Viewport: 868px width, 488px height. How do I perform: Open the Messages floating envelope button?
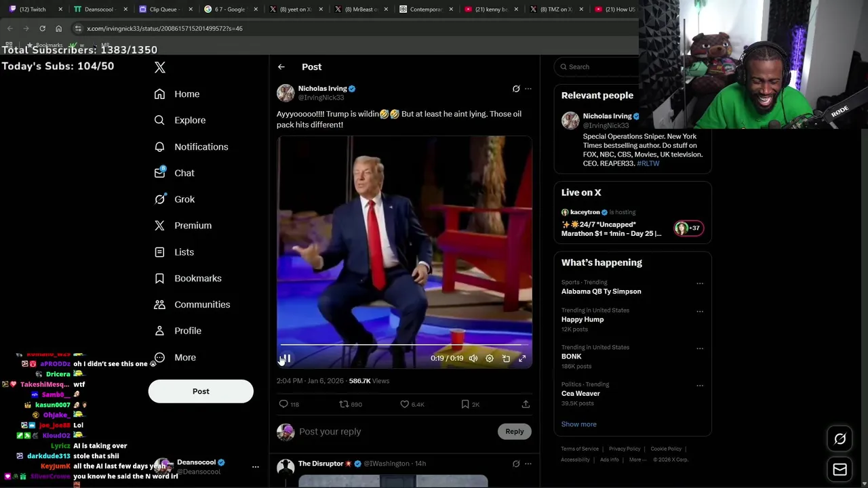(840, 470)
